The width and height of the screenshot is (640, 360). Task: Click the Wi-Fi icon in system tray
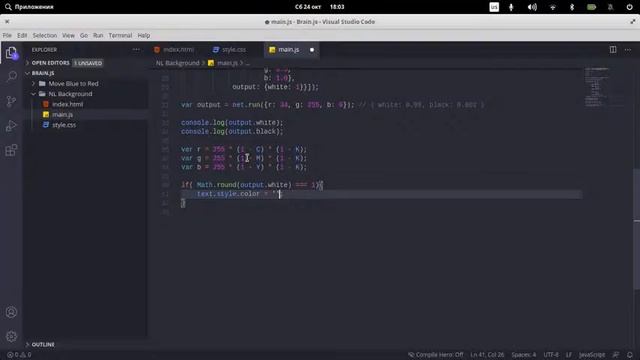point(553,7)
